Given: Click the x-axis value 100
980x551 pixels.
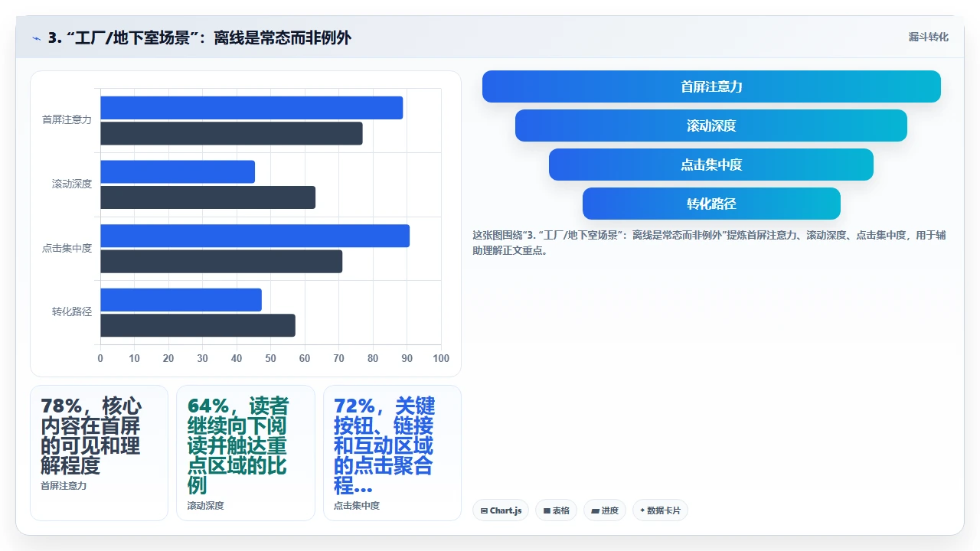Looking at the screenshot, I should pos(441,358).
